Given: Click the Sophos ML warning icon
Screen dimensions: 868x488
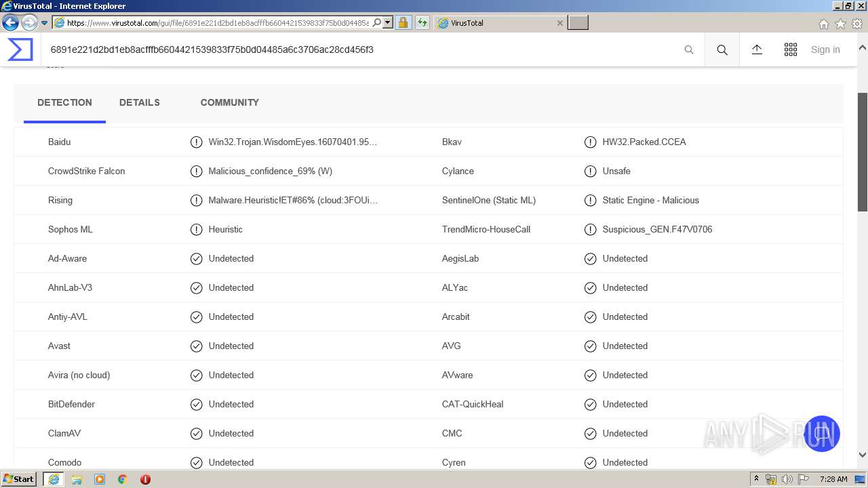Looking at the screenshot, I should [x=197, y=230].
